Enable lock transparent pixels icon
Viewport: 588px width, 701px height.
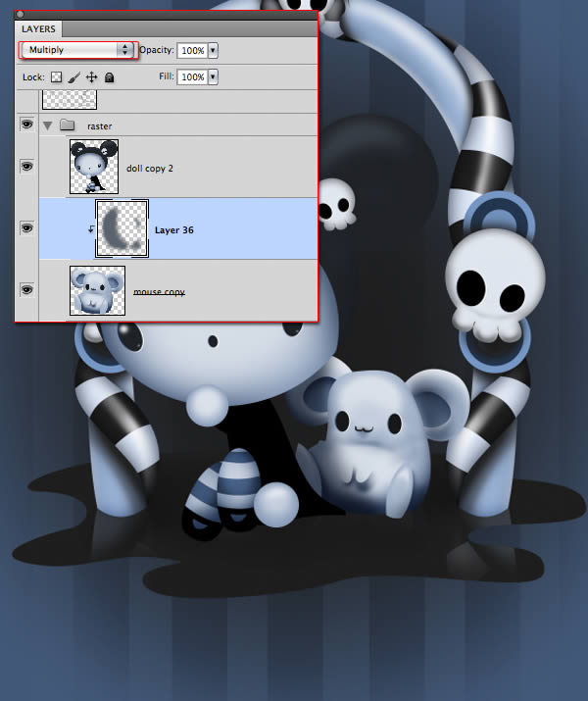56,77
